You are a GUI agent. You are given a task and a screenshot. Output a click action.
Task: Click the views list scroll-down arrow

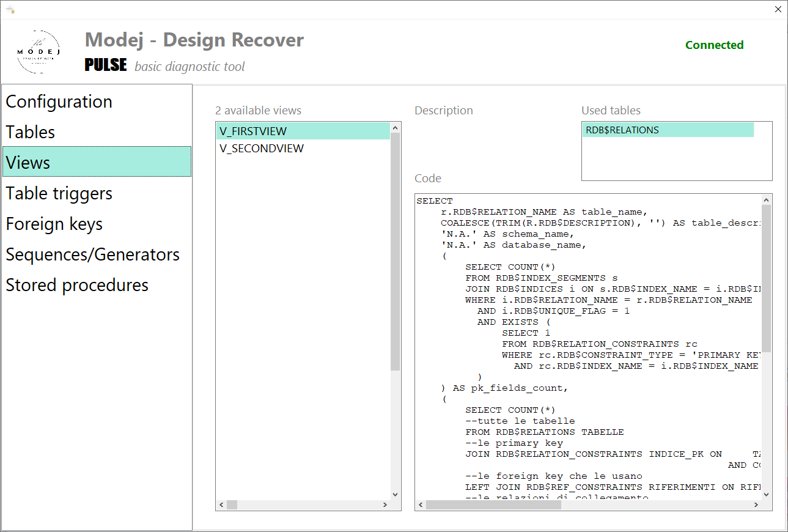[x=395, y=494]
